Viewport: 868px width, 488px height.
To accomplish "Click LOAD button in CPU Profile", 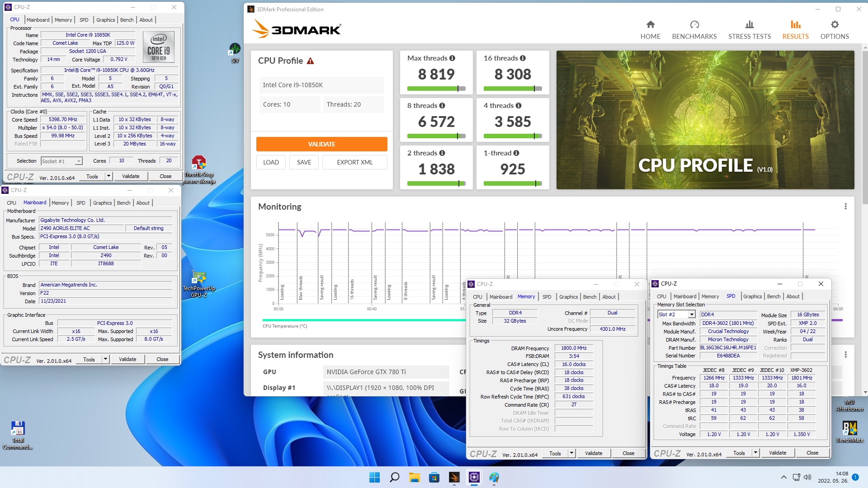I will pos(271,162).
